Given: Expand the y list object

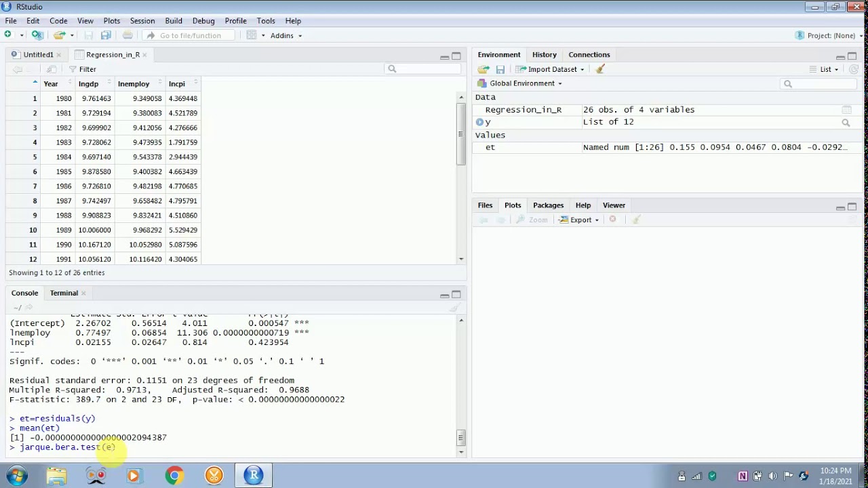Looking at the screenshot, I should click(479, 122).
